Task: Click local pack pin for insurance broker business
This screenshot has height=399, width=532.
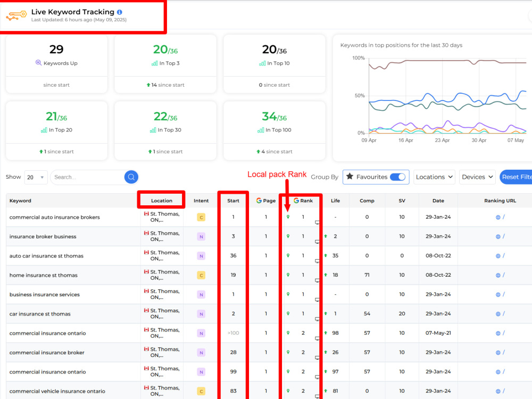Action: (288, 236)
